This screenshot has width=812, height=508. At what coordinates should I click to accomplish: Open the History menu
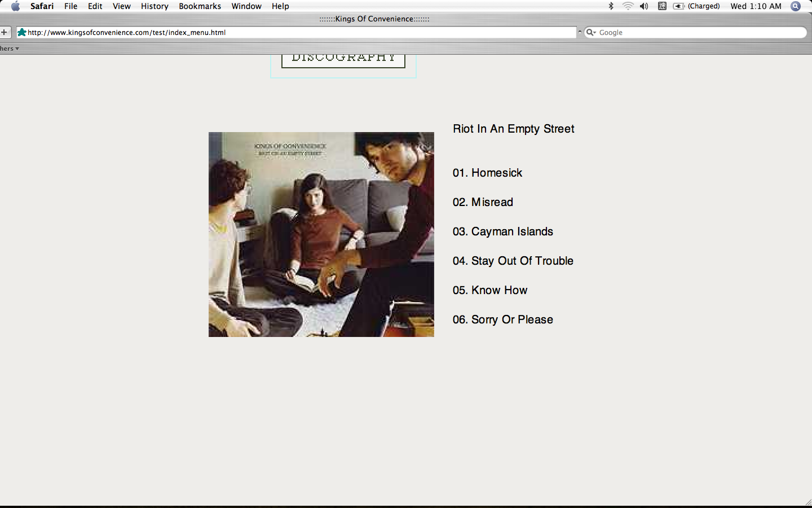point(155,6)
